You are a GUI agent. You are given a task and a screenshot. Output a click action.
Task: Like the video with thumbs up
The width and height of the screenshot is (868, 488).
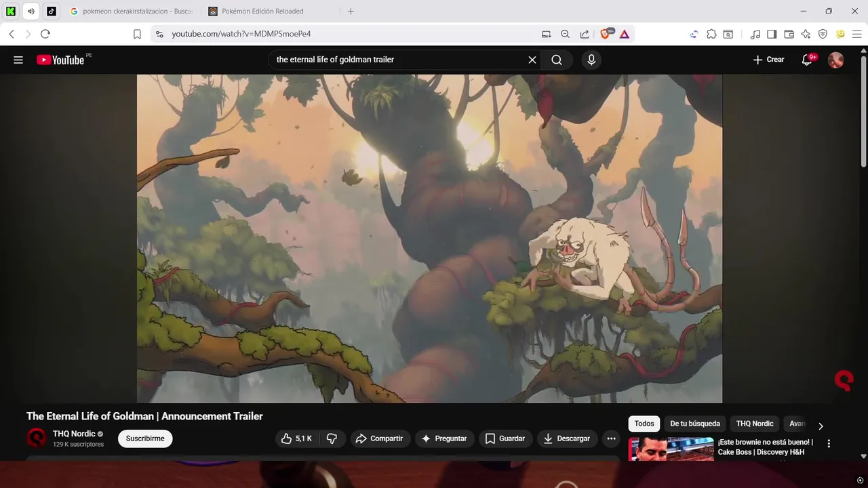coord(296,439)
